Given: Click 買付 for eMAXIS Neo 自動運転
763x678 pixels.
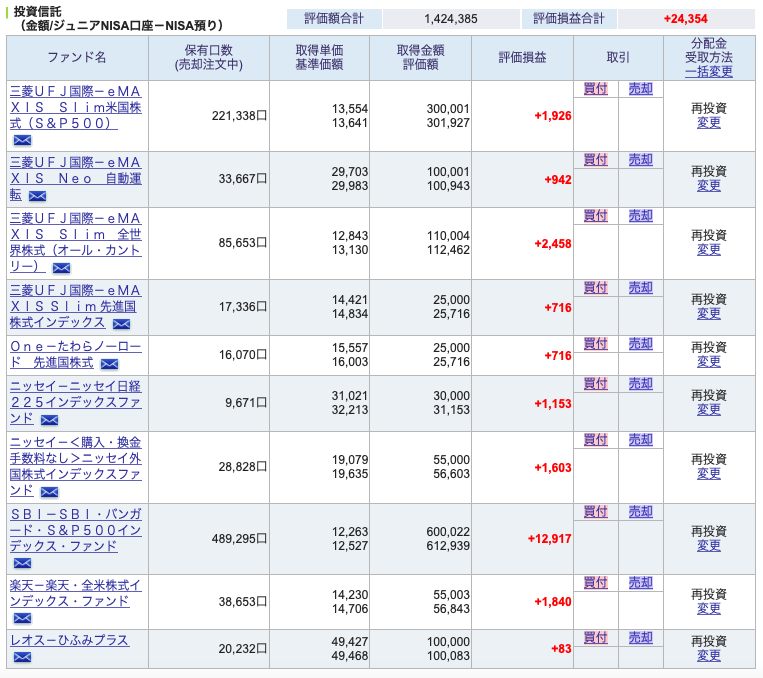Looking at the screenshot, I should [x=596, y=160].
